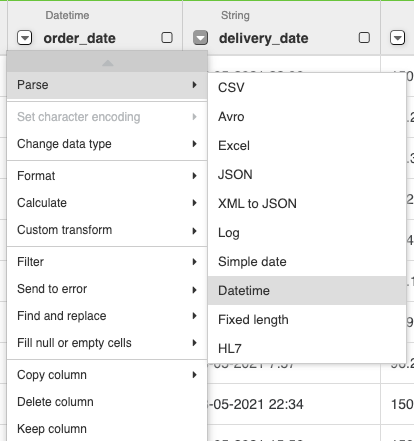Open the delivery_date column dropdown arrow
414x441 pixels.
200,38
